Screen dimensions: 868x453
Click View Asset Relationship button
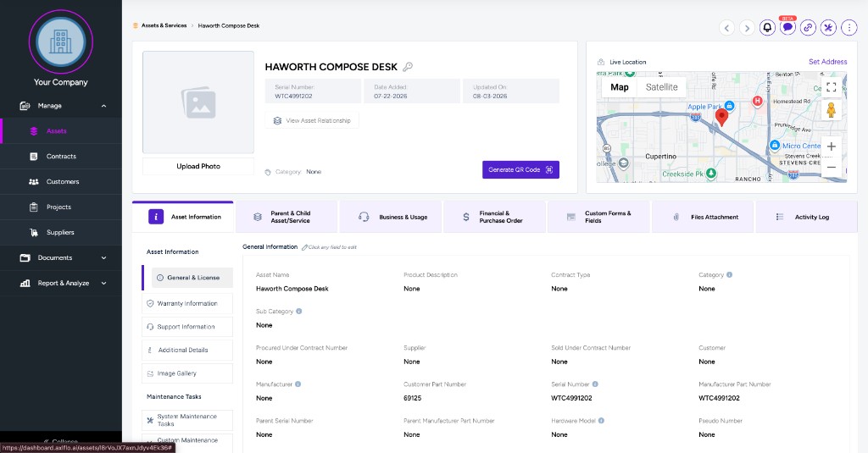[x=312, y=120]
